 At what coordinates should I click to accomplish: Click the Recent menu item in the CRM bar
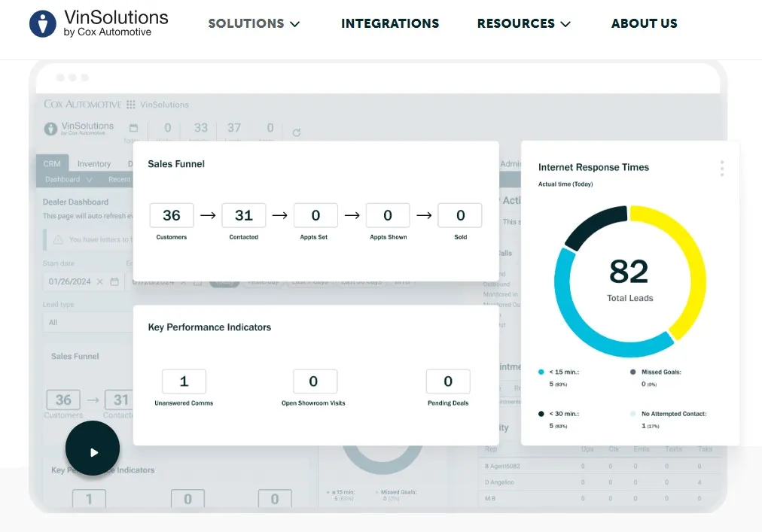pyautogui.click(x=120, y=179)
